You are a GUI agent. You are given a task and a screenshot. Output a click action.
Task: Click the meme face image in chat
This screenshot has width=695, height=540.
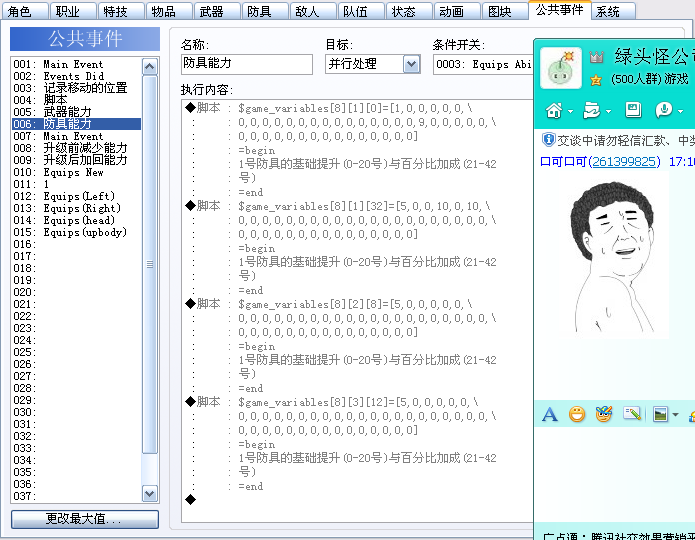point(614,257)
